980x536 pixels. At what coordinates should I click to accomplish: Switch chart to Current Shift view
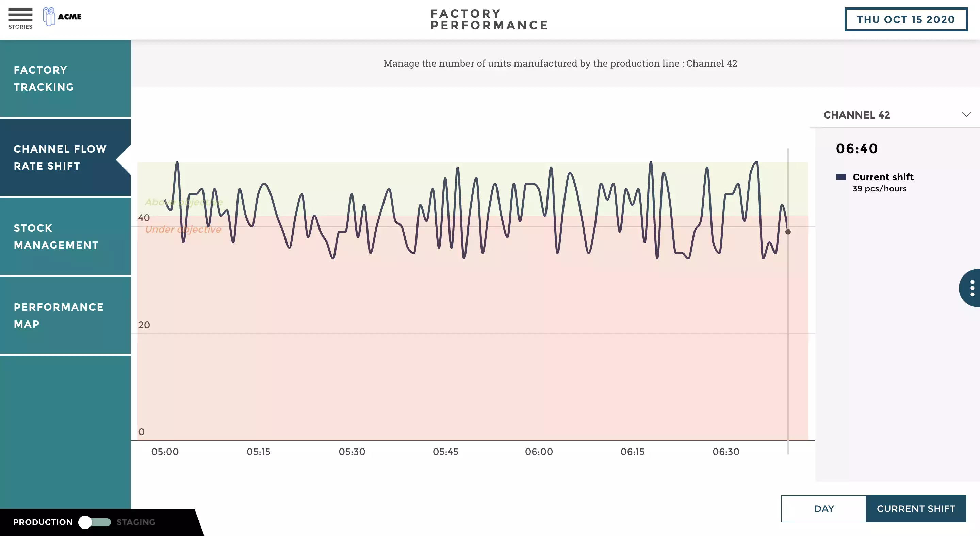[916, 509]
